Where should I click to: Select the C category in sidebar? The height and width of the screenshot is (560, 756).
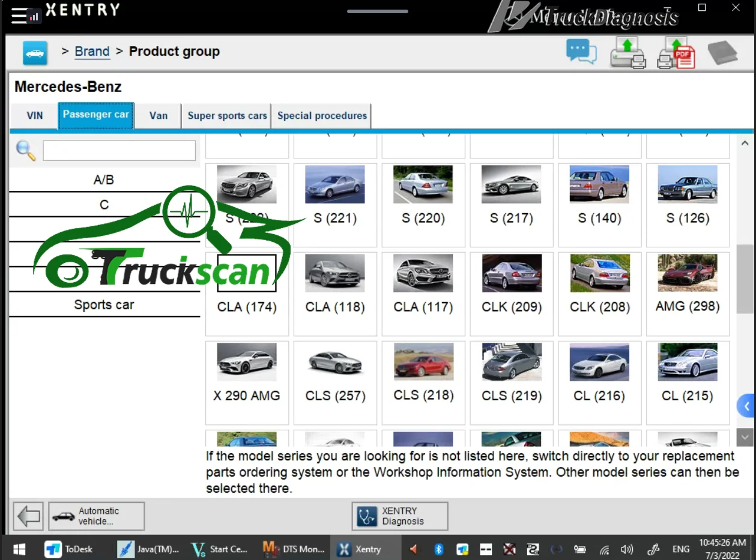coord(104,205)
